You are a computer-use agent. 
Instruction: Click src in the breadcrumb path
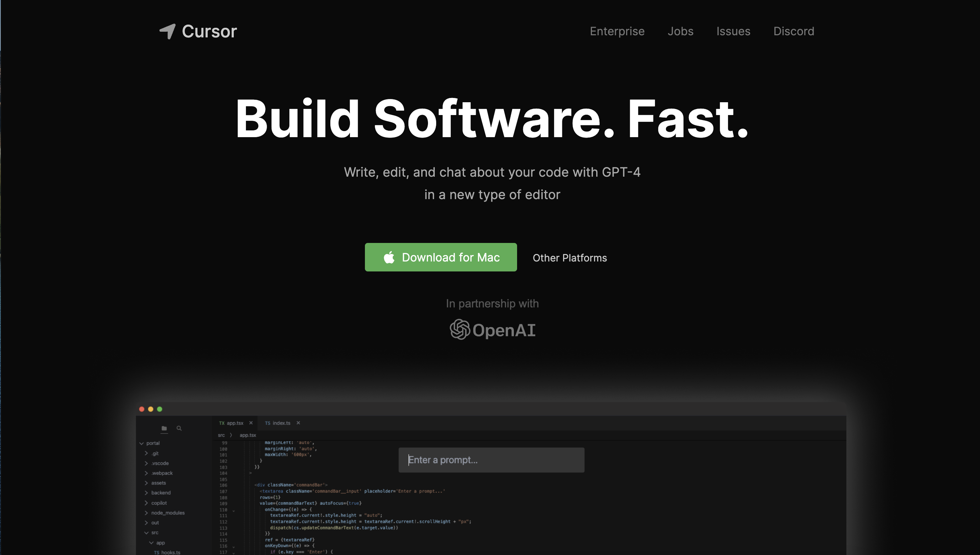click(x=221, y=435)
